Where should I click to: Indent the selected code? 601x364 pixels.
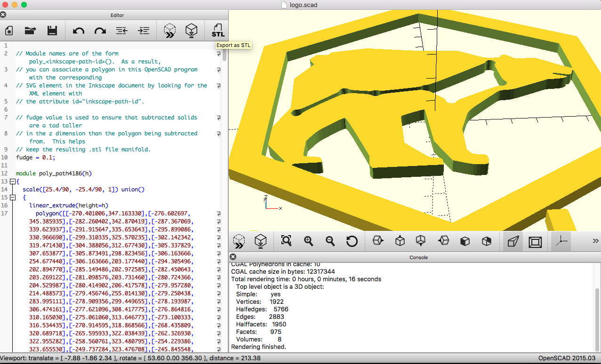pyautogui.click(x=143, y=31)
